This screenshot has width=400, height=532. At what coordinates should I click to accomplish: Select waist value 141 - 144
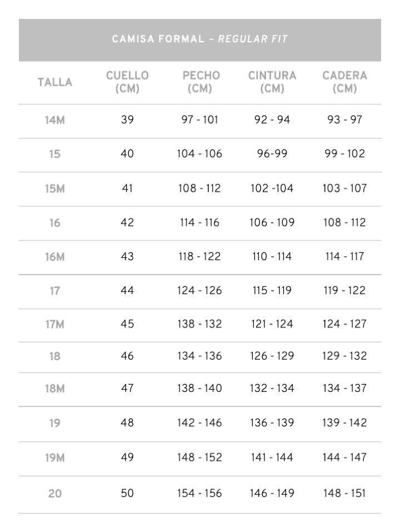point(272,458)
